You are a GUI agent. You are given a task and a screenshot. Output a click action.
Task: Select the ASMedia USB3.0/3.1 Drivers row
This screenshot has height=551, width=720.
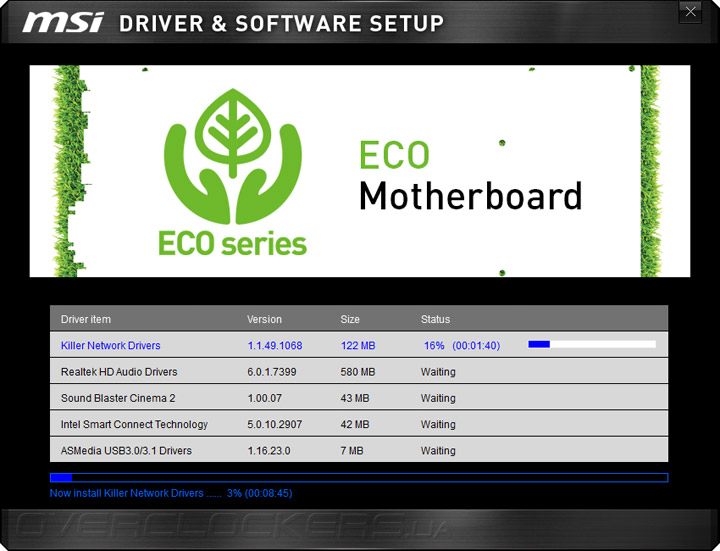pyautogui.click(x=359, y=450)
